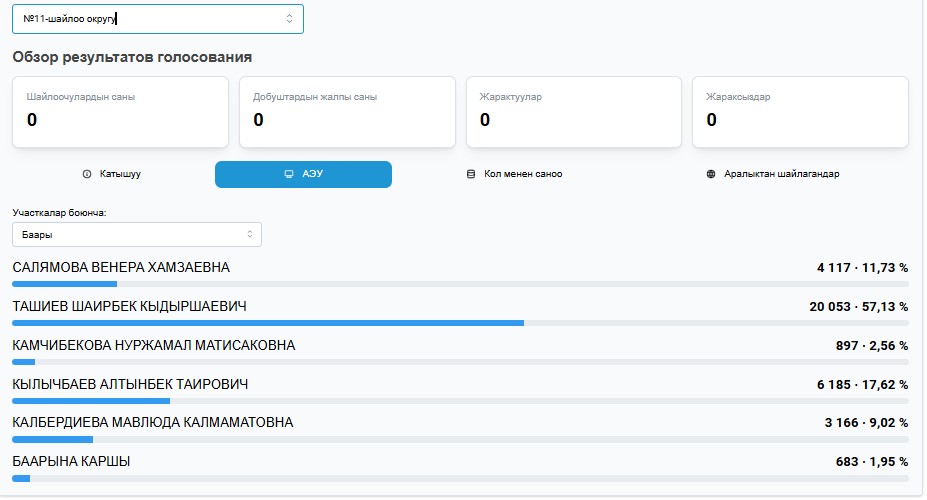The image size is (927, 500).
Task: Click the clock icon beside Катышуу
Action: point(87,174)
